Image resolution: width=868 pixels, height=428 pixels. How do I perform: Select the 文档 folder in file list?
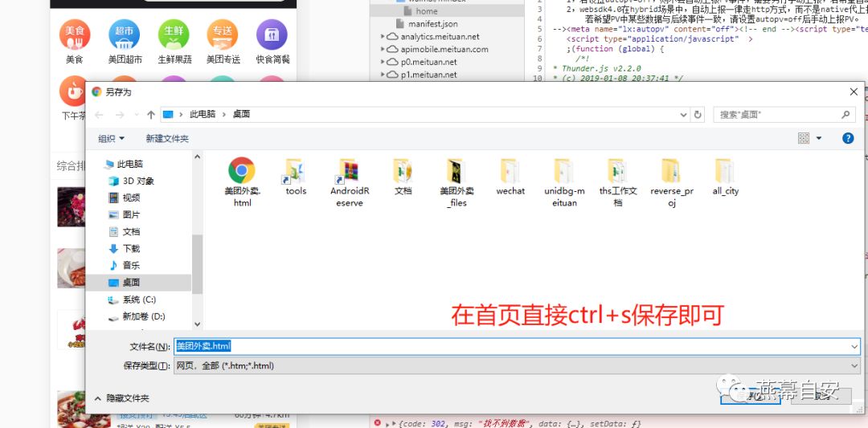pyautogui.click(x=403, y=177)
